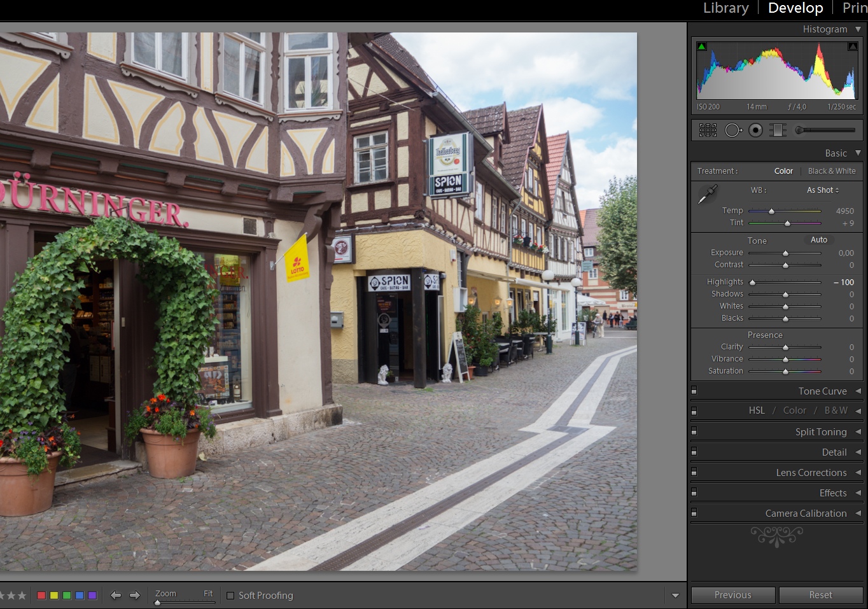Switch treatment to Black & White

(x=831, y=171)
